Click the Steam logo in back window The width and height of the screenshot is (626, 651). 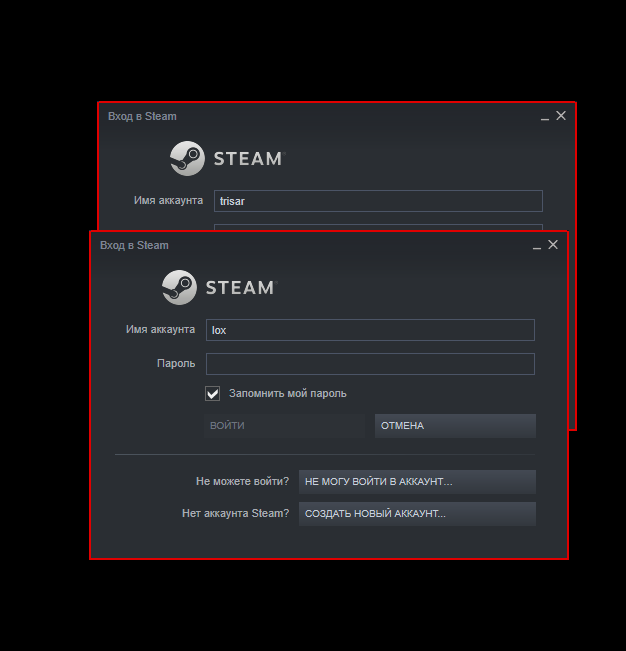click(x=227, y=158)
